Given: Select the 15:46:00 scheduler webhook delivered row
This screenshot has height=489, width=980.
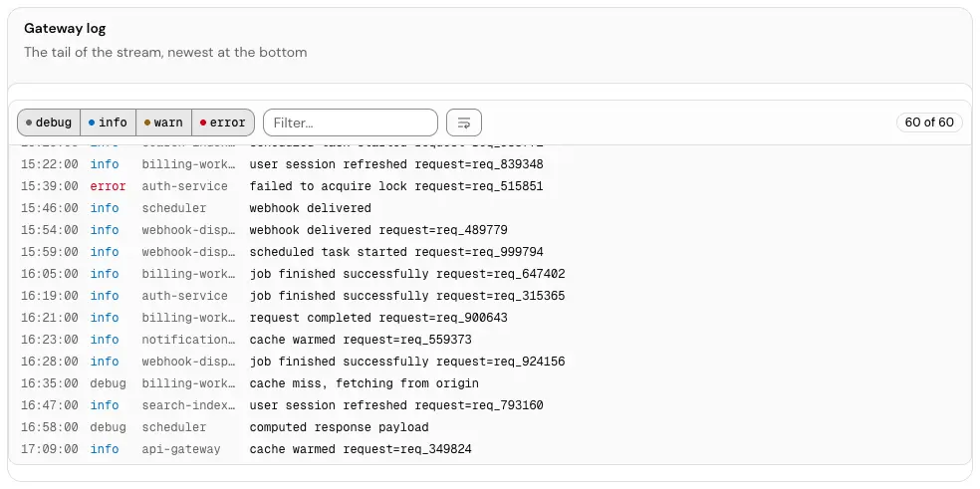Looking at the screenshot, I should pos(490,208).
